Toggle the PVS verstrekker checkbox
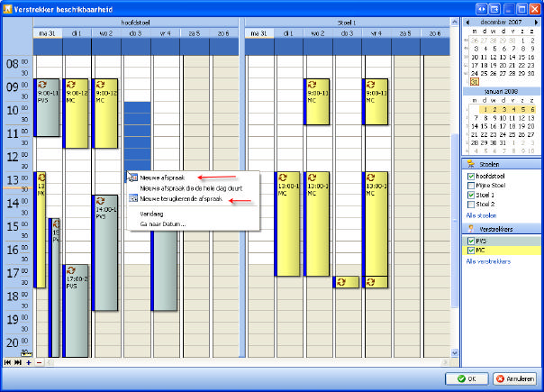The width and height of the screenshot is (544, 392). pyautogui.click(x=470, y=241)
